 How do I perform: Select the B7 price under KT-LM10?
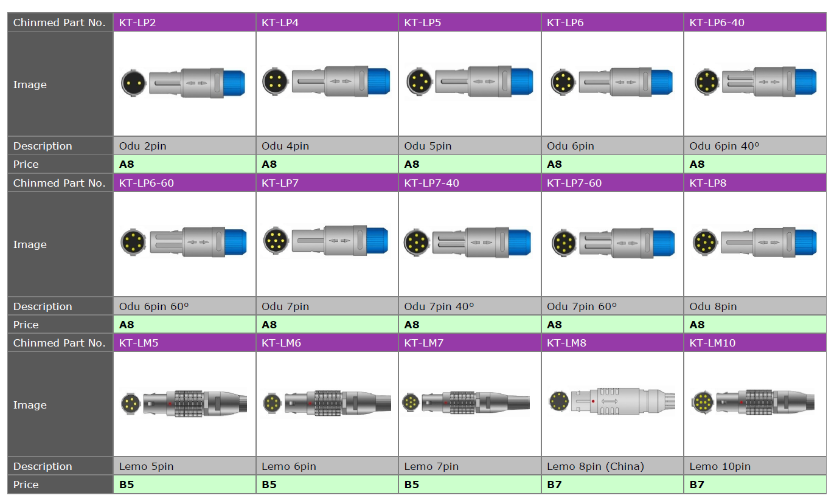[697, 485]
